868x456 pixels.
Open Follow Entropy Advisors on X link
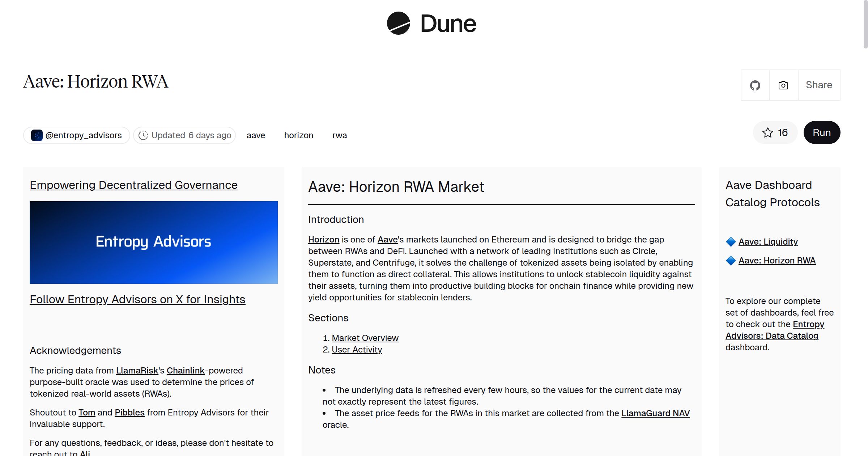coord(137,299)
